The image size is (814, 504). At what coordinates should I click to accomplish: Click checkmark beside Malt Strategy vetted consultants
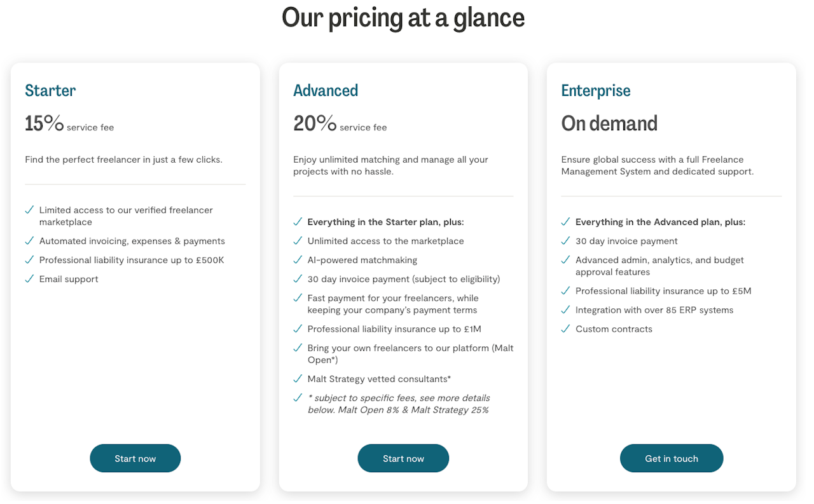click(x=298, y=379)
